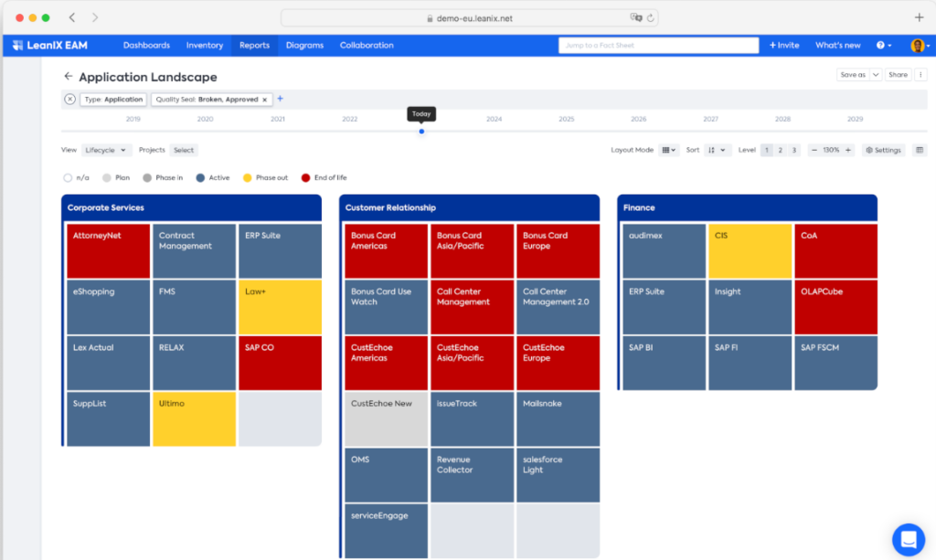Open the Settings button
Viewport: 936px width, 560px height.
[x=883, y=151]
